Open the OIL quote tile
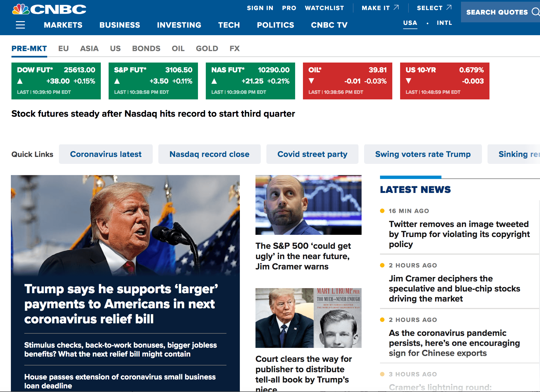This screenshot has width=540, height=392. (x=348, y=81)
